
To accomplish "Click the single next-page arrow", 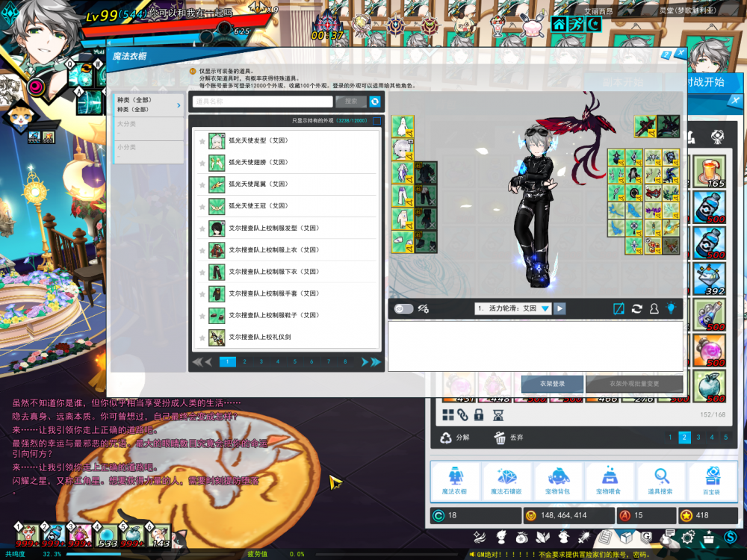I will tap(365, 362).
